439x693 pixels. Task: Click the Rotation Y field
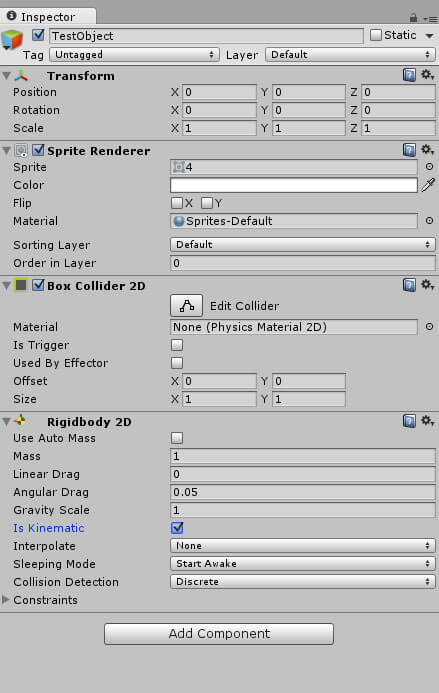coord(309,110)
